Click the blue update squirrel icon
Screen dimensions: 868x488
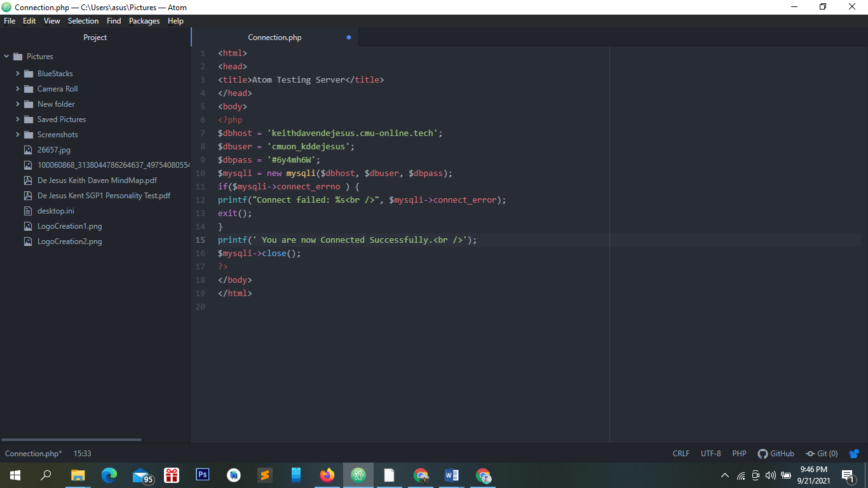pos(853,454)
